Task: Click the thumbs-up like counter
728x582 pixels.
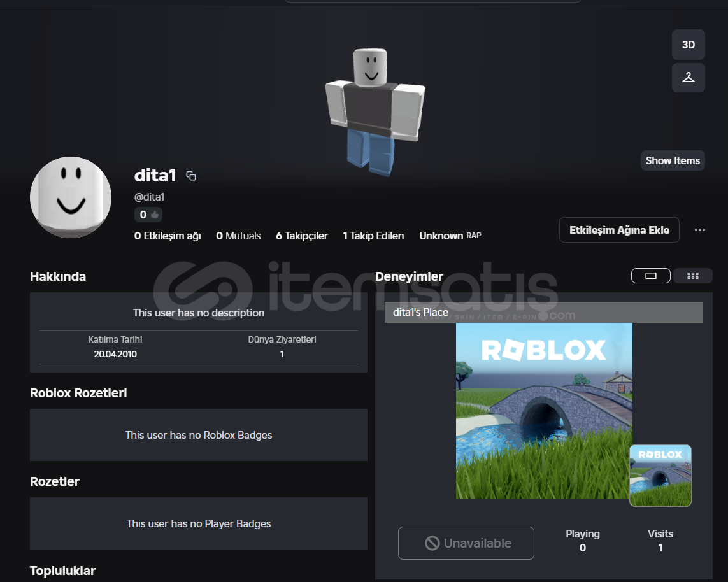Action: coord(148,215)
